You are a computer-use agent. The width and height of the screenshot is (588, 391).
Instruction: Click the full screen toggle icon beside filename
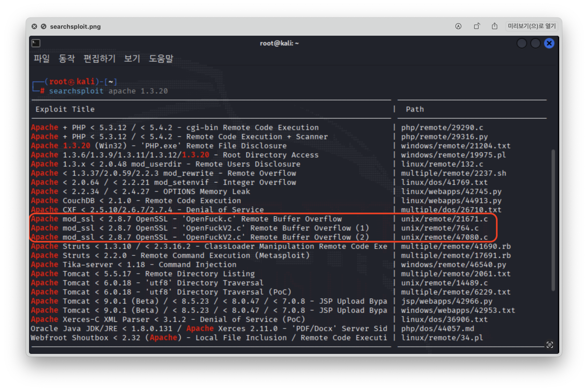coord(44,26)
